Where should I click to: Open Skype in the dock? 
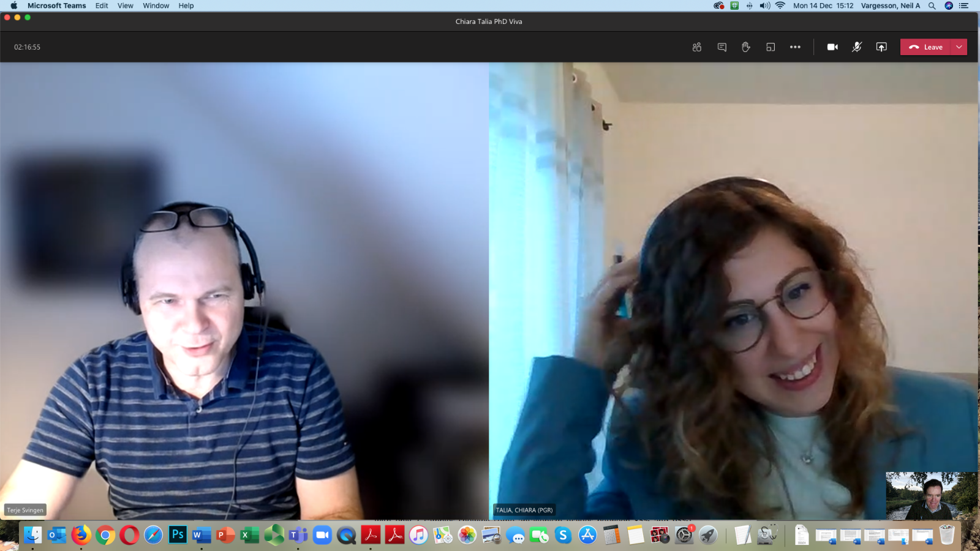pyautogui.click(x=563, y=535)
